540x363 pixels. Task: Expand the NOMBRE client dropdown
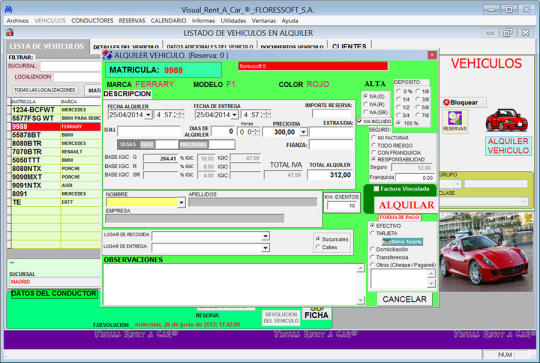click(181, 203)
